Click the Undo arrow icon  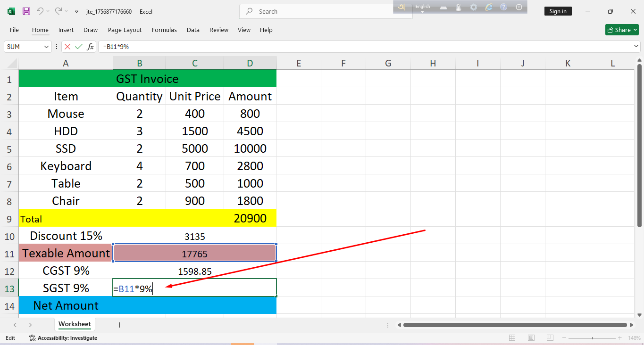tap(40, 11)
